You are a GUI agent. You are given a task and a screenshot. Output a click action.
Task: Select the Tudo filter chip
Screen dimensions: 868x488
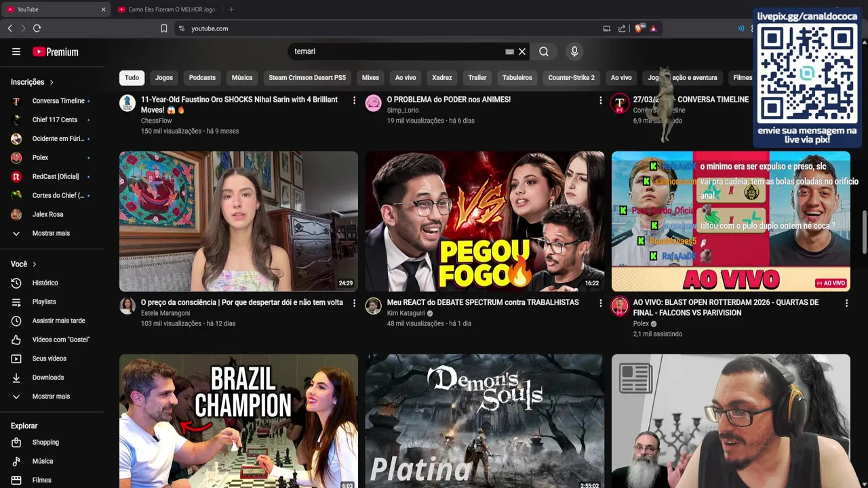pyautogui.click(x=132, y=77)
